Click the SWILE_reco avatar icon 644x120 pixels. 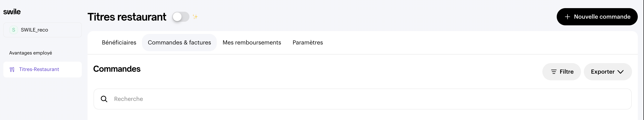pyautogui.click(x=13, y=30)
